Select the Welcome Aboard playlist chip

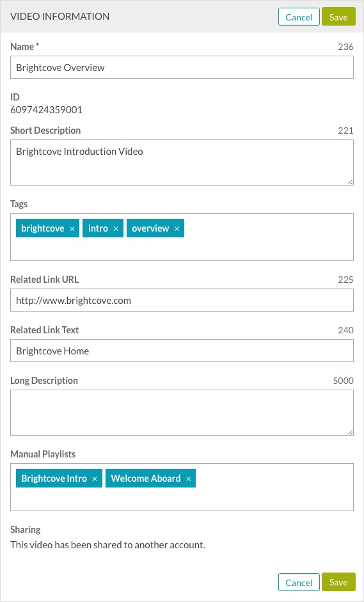click(x=145, y=479)
